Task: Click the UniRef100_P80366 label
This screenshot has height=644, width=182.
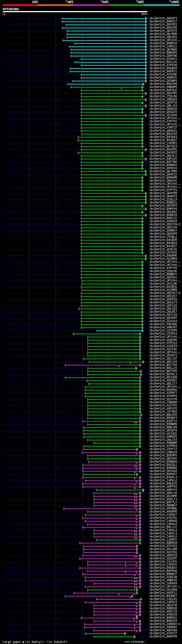Action: (163, 324)
